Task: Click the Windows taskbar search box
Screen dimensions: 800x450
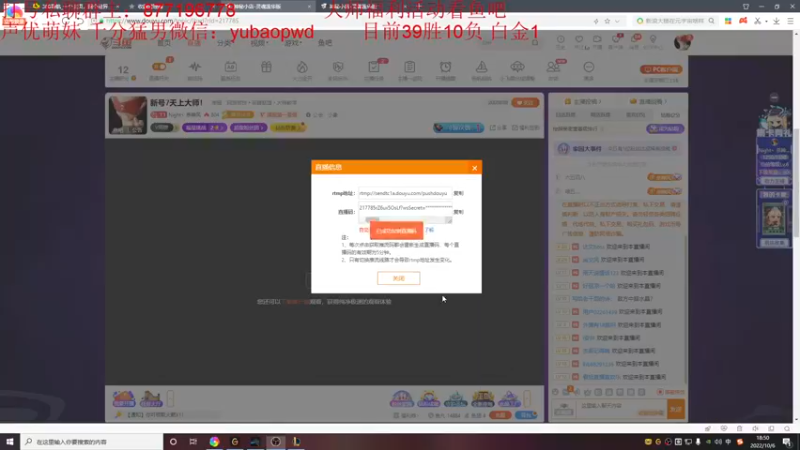Action: pyautogui.click(x=92, y=441)
